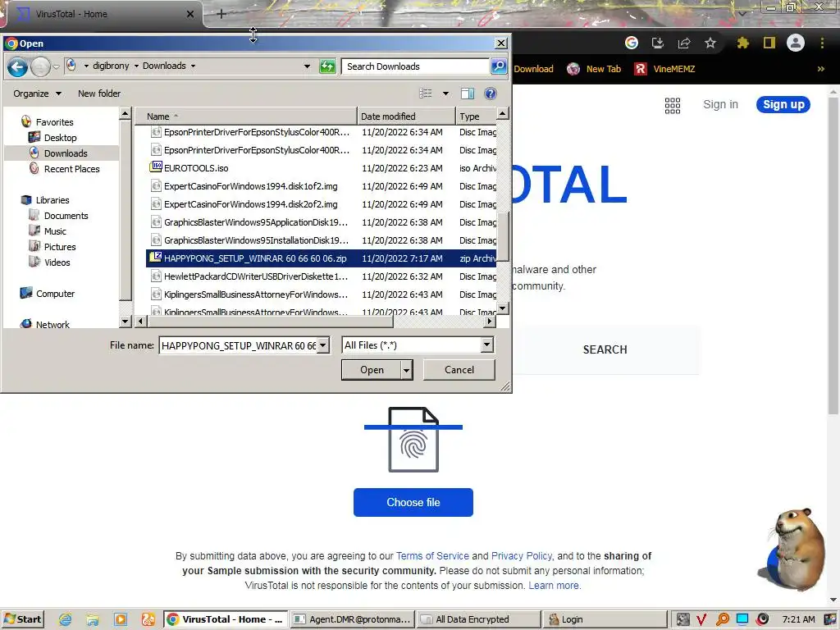Open VineMEMZ bookmark
Viewport: 840px width, 630px height.
[x=664, y=69]
